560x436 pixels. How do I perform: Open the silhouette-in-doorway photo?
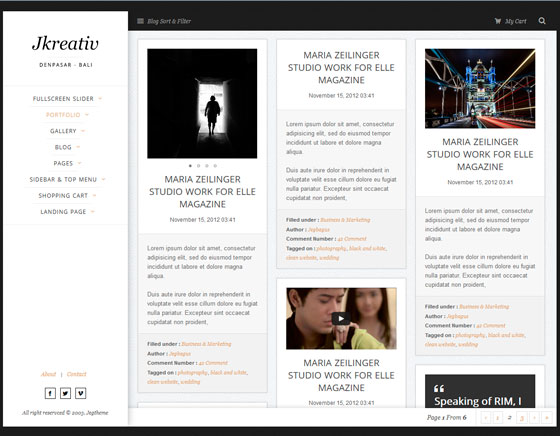point(202,104)
